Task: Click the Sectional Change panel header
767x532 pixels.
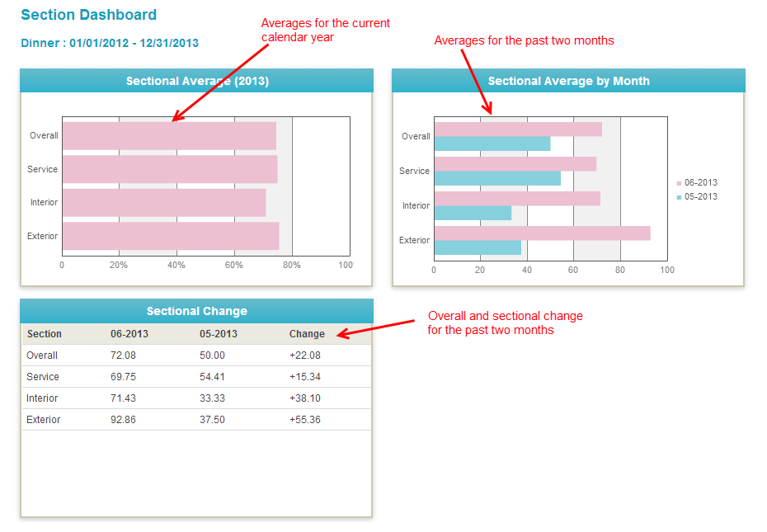Action: coord(196,311)
